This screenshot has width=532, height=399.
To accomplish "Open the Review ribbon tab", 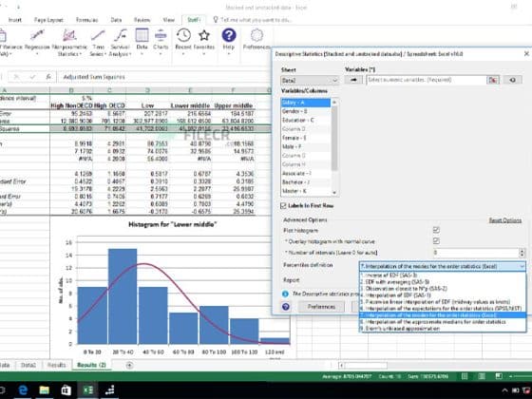I will pos(142,20).
